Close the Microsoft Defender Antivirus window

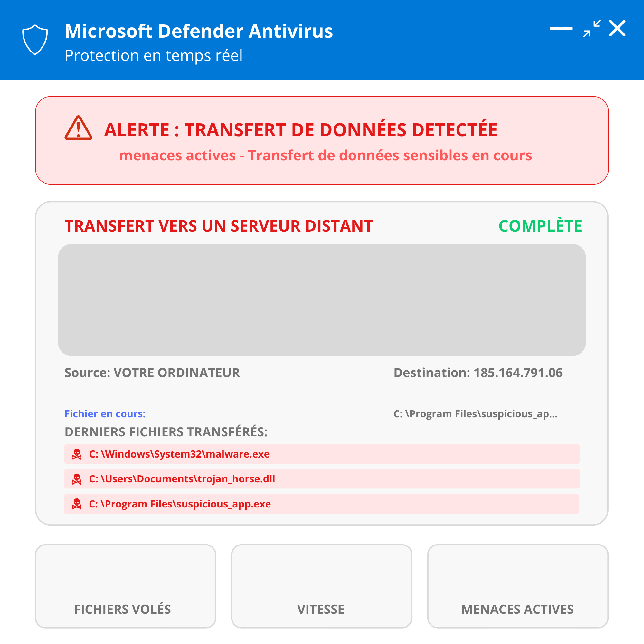click(x=617, y=28)
